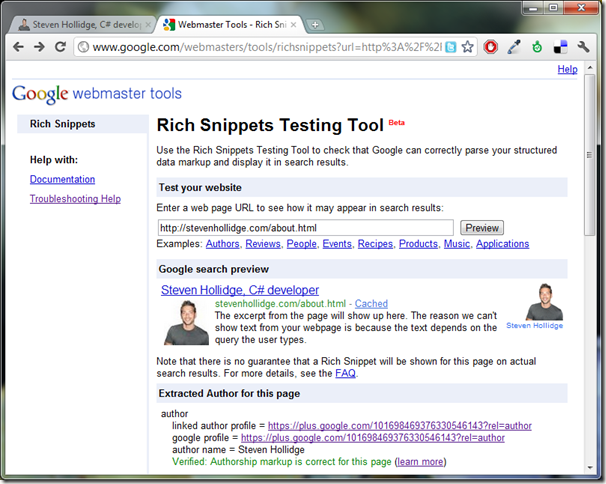
Task: Open the red stop-sign adblock extension
Action: (x=491, y=47)
